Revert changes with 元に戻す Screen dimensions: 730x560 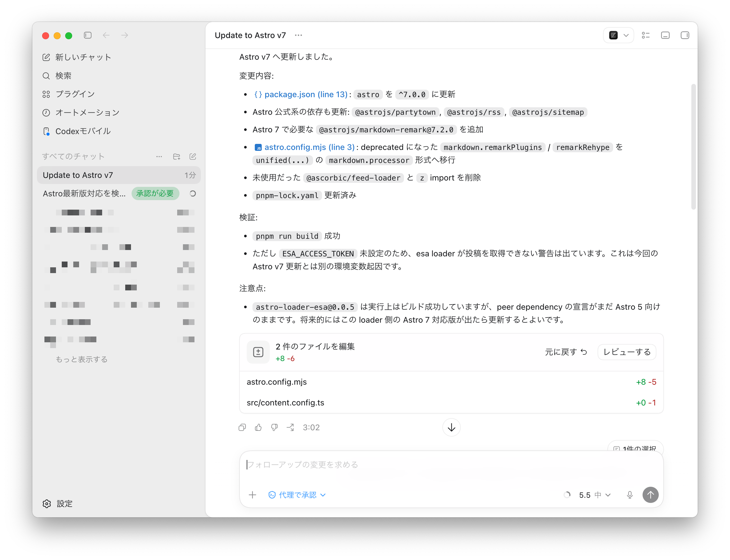coord(566,352)
